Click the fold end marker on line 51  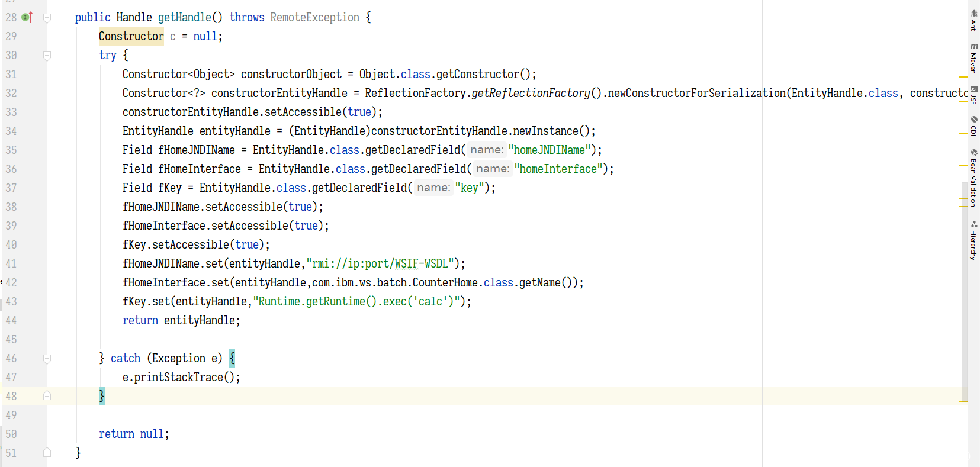pos(47,453)
